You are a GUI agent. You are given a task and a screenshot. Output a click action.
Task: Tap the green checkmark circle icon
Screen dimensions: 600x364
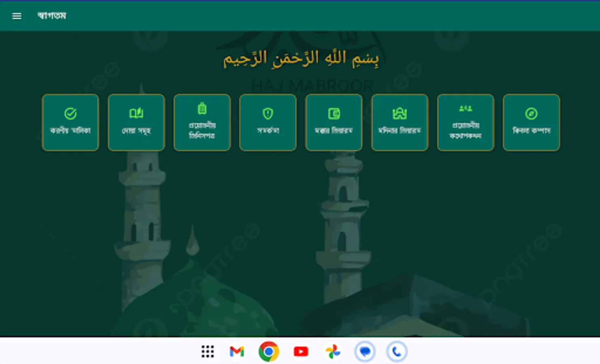[70, 112]
